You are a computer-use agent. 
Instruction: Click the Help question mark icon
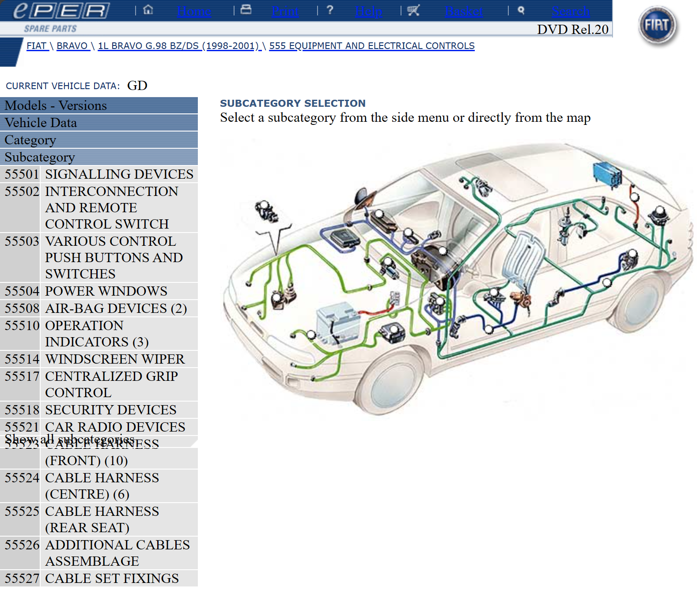(330, 10)
